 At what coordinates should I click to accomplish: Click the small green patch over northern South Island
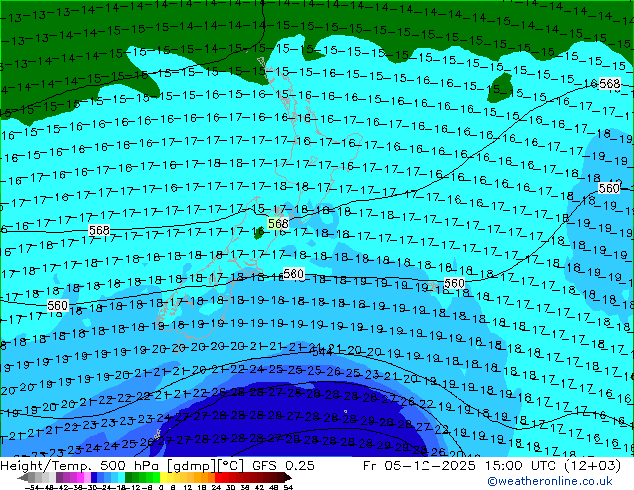pos(259,233)
